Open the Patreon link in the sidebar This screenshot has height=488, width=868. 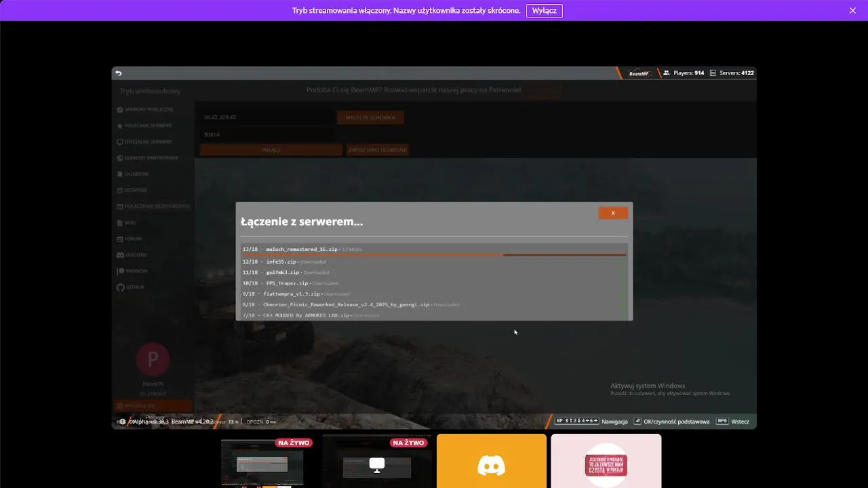[x=132, y=271]
